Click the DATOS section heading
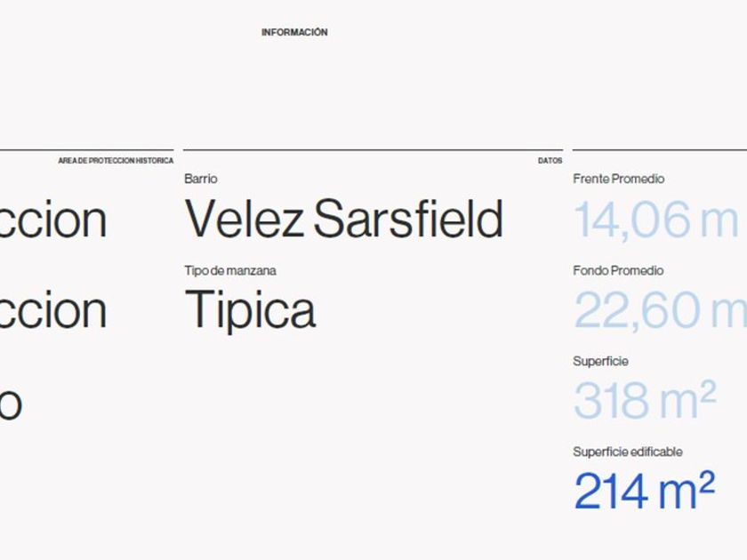Viewport: 747px width, 560px height. 550,161
